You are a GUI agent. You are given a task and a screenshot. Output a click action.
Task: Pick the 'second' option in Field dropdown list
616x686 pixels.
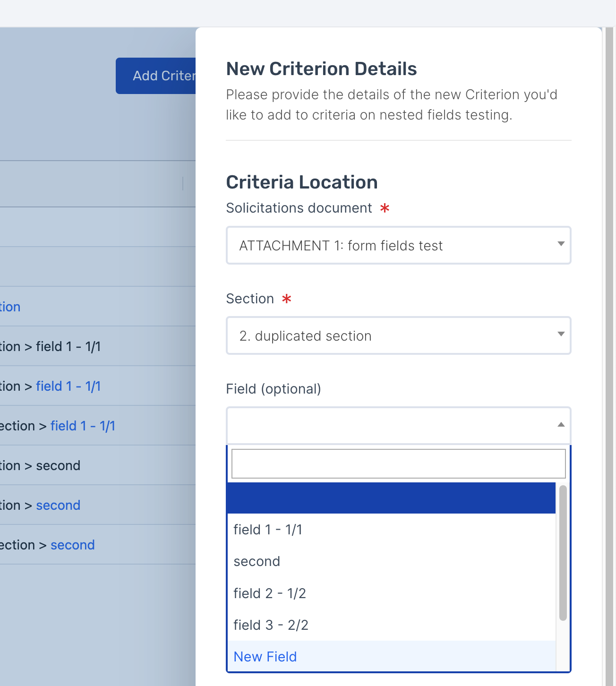click(x=257, y=561)
